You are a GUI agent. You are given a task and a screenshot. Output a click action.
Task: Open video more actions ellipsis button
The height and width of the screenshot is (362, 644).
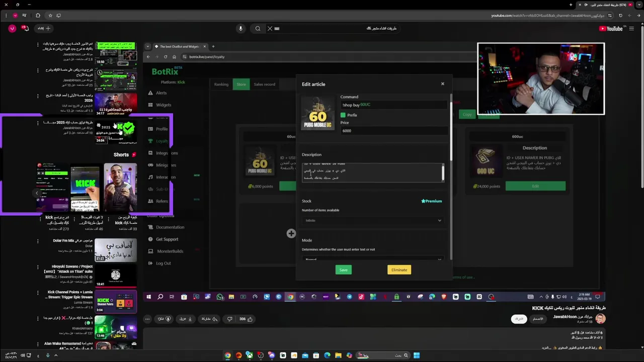(x=147, y=319)
